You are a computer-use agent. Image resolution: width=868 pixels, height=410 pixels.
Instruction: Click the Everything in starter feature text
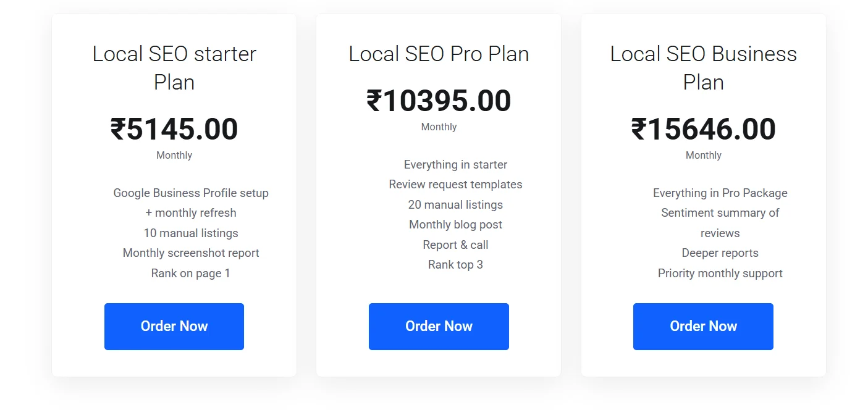(x=455, y=164)
